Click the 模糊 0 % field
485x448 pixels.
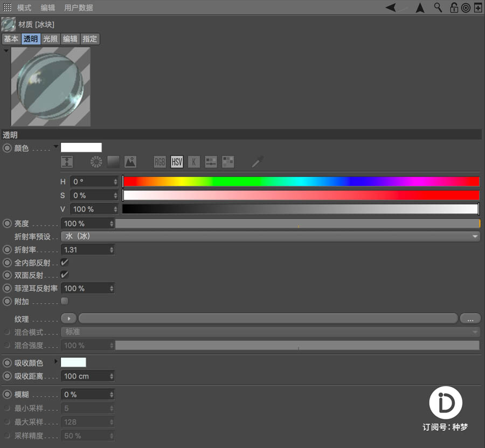point(87,395)
